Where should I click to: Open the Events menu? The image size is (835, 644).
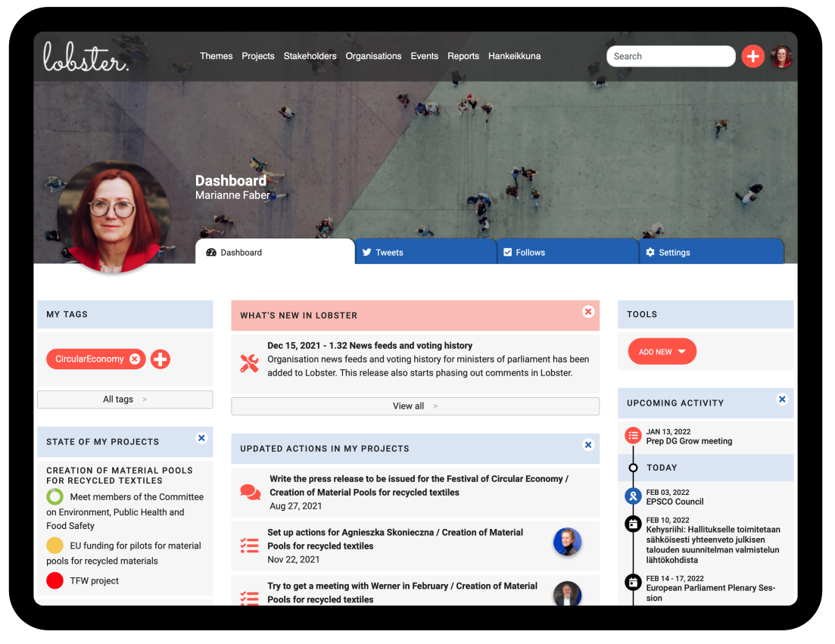point(425,57)
